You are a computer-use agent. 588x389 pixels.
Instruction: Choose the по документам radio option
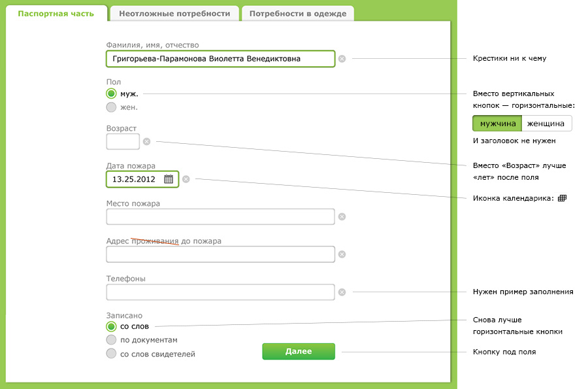tap(111, 340)
